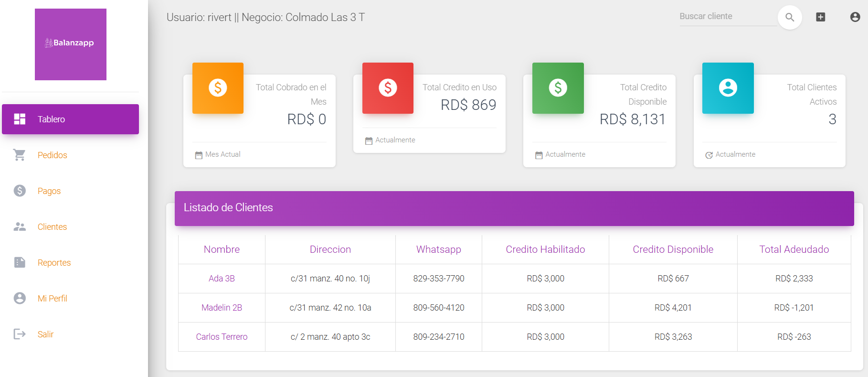Click the RD$ 0 total collected value
The width and height of the screenshot is (868, 377).
307,119
